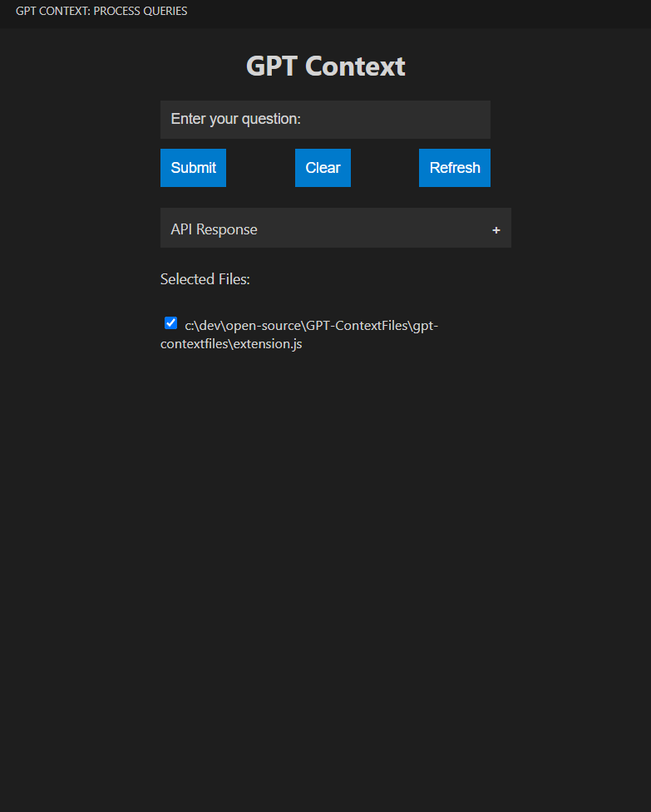This screenshot has width=651, height=812.
Task: Click the 'GPT Context' heading
Action: coord(325,66)
